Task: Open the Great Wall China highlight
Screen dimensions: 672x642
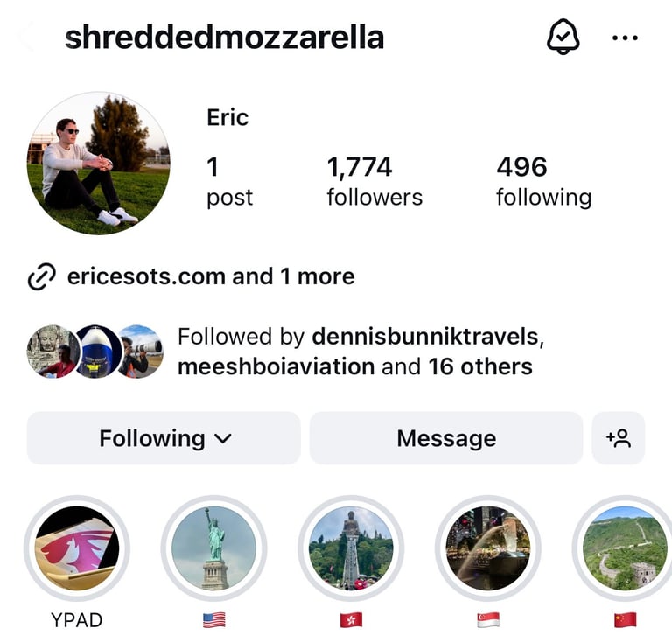Action: tap(626, 548)
